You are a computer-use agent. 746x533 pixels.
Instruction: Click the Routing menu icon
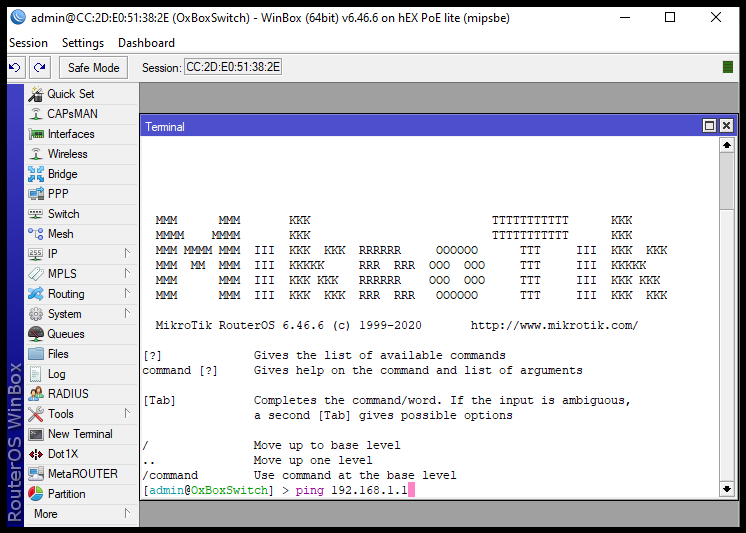(36, 294)
